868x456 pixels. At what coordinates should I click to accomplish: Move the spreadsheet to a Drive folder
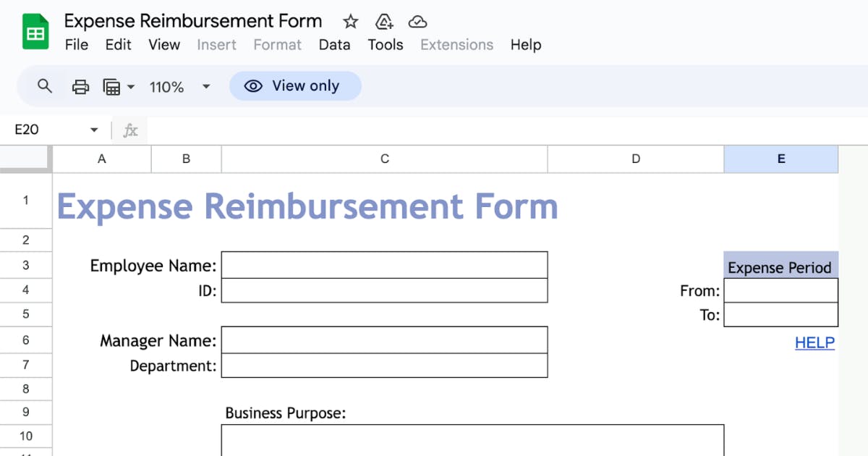pos(384,22)
